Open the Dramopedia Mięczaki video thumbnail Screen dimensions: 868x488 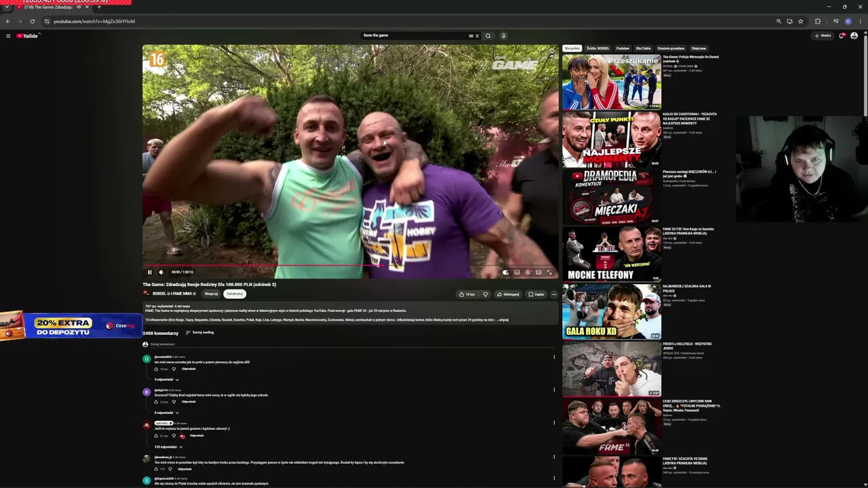click(x=612, y=197)
